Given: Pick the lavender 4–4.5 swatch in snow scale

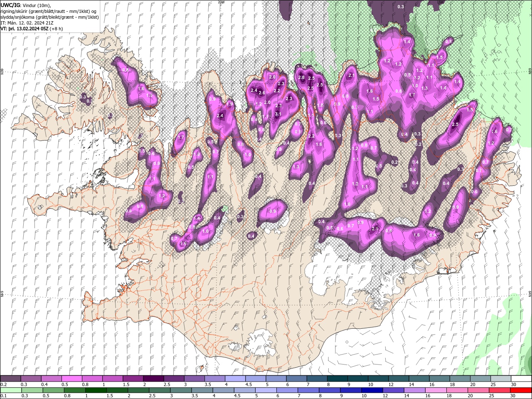Looking at the screenshot, I should pos(235,379).
